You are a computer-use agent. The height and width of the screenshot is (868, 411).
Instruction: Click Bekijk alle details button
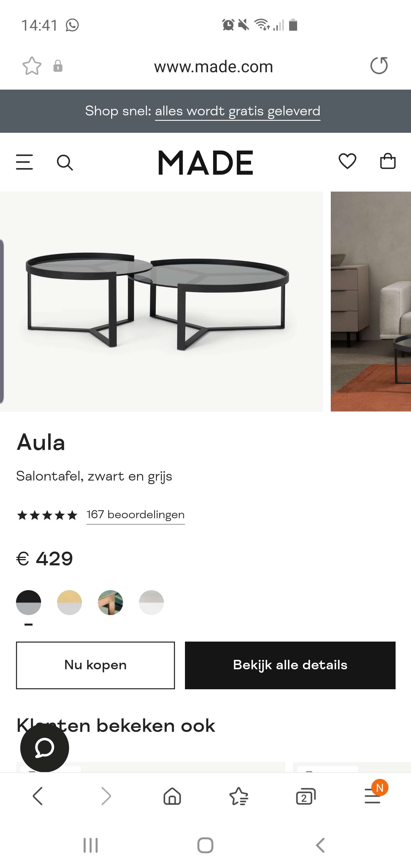(x=290, y=665)
